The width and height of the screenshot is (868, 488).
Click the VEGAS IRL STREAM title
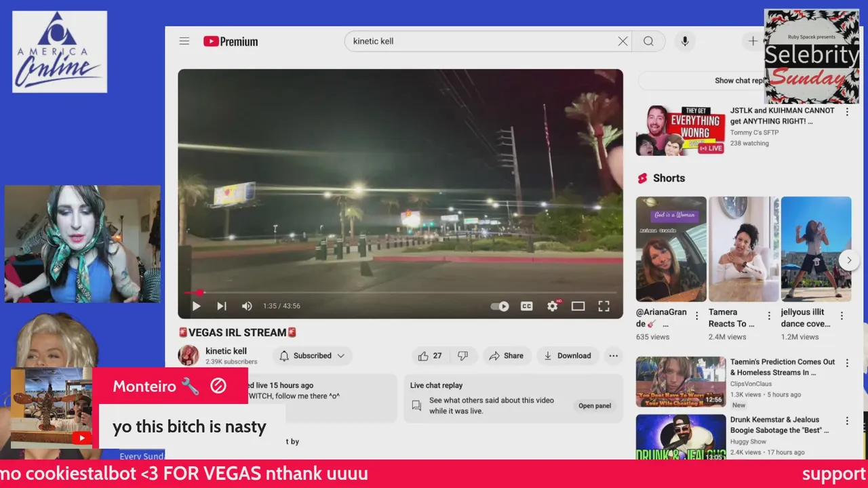237,333
